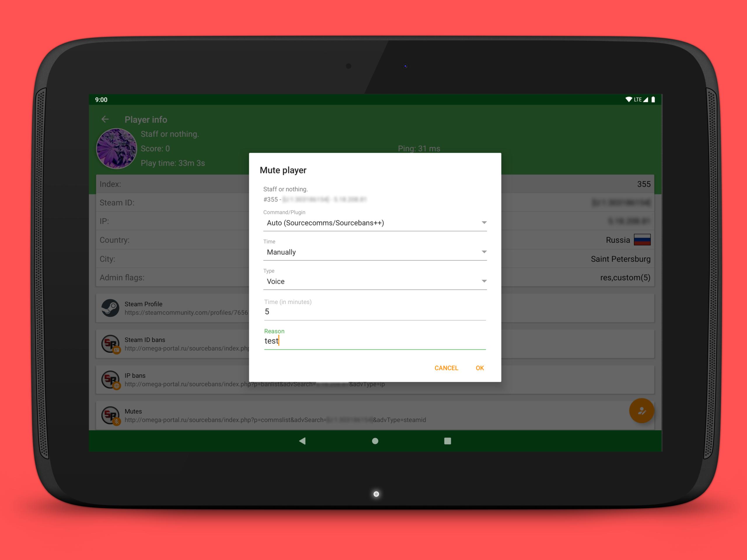Toggle Auto Sourcecomms plugin option
The image size is (747, 560).
pyautogui.click(x=373, y=222)
